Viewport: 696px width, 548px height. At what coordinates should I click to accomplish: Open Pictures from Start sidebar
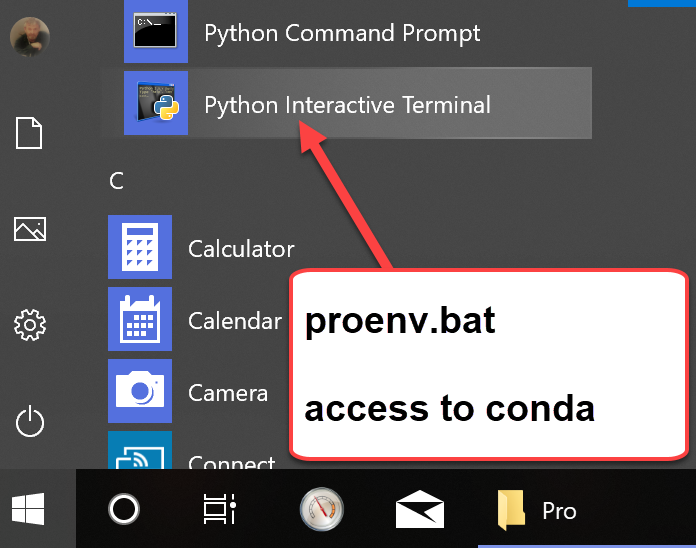(30, 229)
